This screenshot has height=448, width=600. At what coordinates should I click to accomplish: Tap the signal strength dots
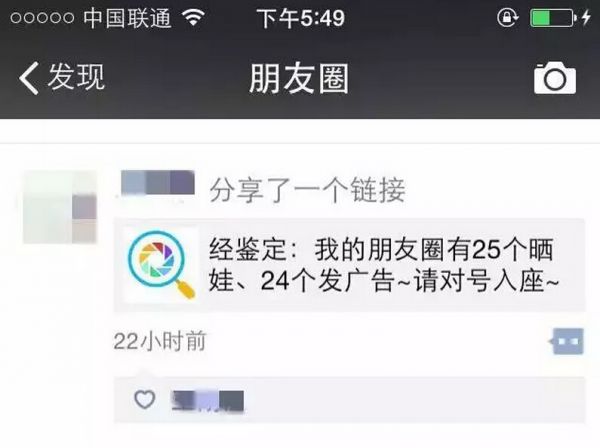click(x=42, y=18)
